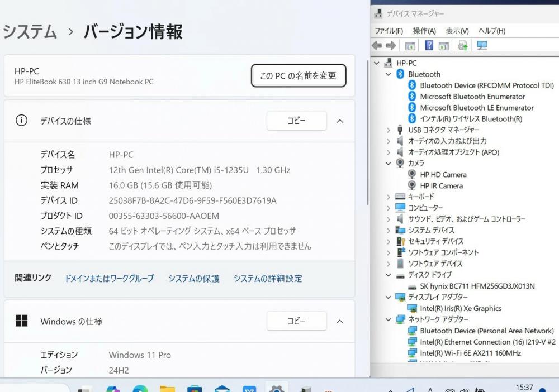
Task: Click the edition value Windows 11 Pro
Action: 140,355
